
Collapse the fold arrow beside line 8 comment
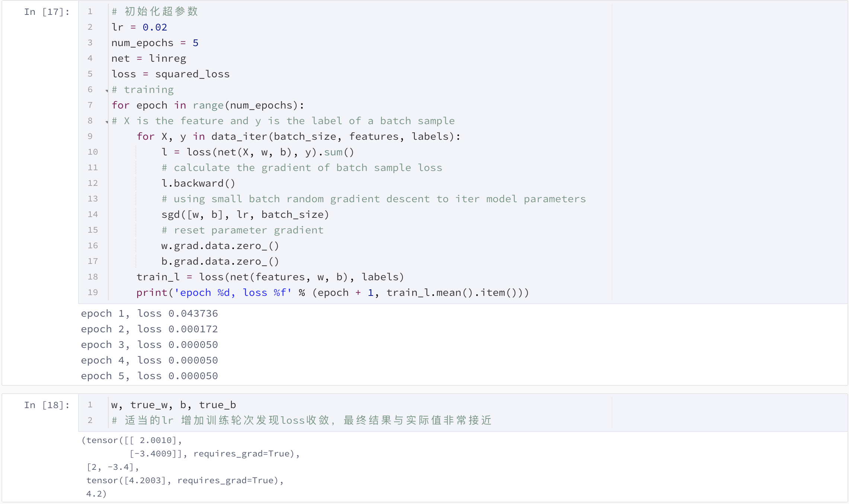tap(107, 122)
